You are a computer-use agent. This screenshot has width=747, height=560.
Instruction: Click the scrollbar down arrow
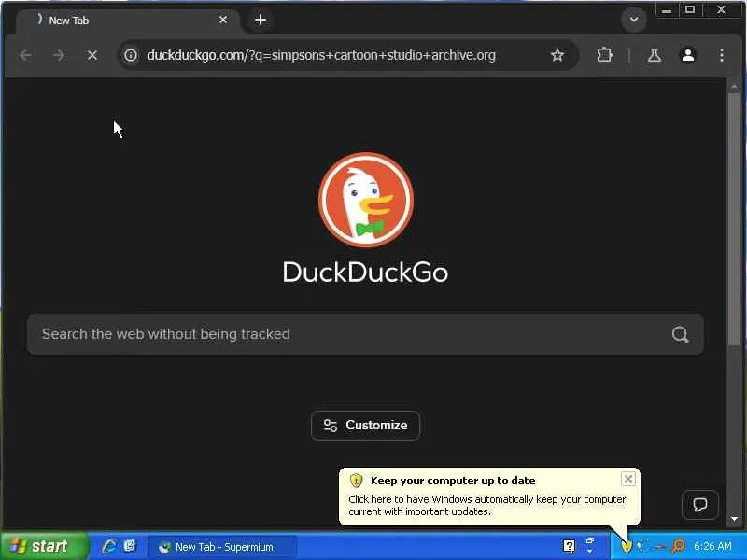pyautogui.click(x=734, y=518)
